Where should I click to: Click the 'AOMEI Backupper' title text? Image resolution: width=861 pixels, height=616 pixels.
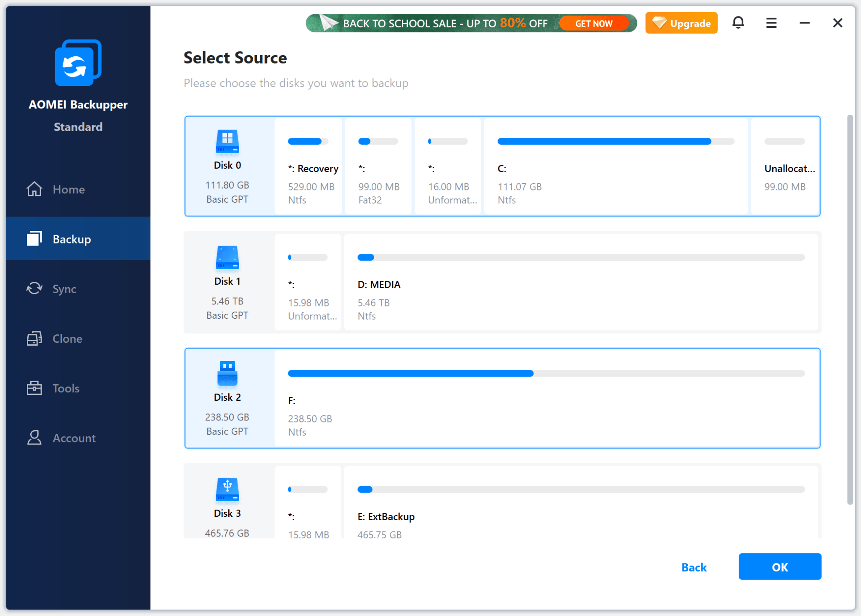pos(78,105)
